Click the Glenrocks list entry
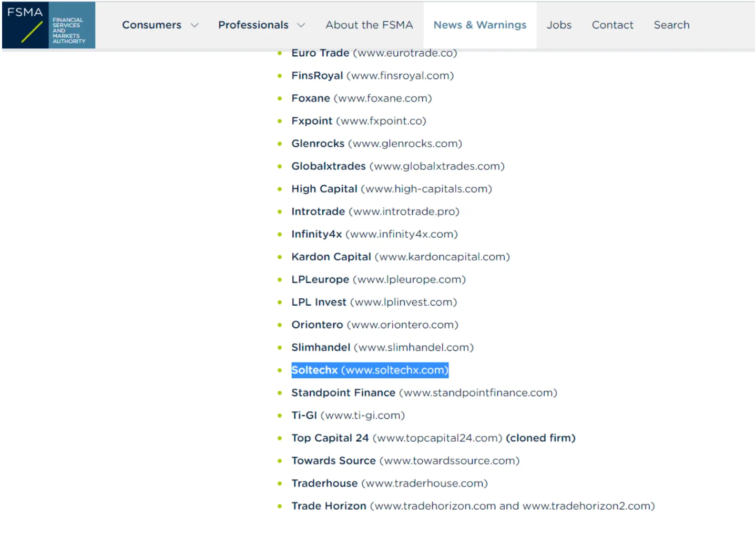The height and width of the screenshot is (535, 756). click(x=376, y=144)
